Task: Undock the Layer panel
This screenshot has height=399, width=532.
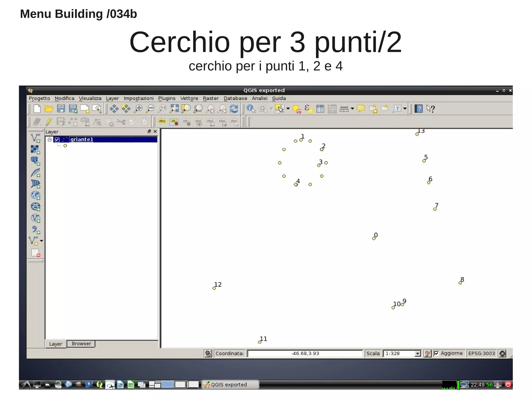Action: click(149, 132)
